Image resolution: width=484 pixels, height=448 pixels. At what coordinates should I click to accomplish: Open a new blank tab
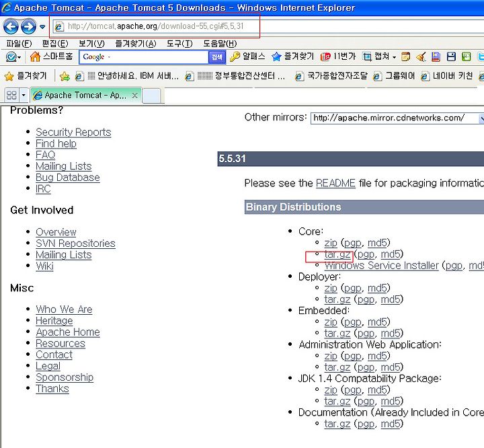pos(151,95)
